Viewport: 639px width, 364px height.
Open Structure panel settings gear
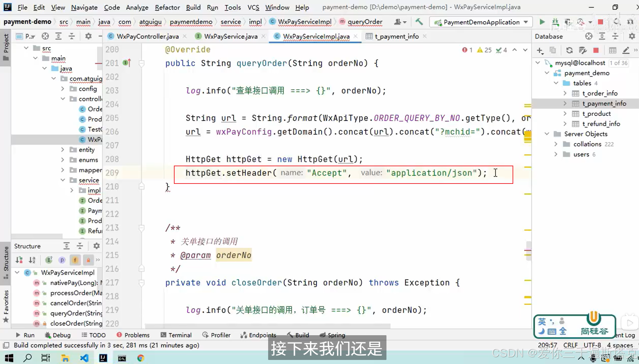click(x=97, y=246)
